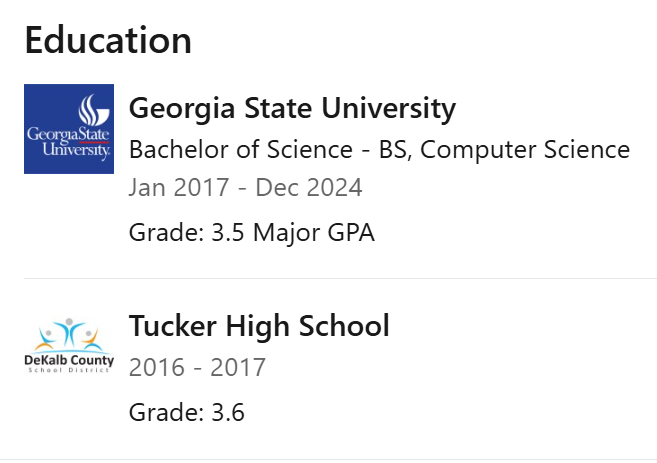
Task: Click the divider line between education entries
Action: [x=340, y=278]
